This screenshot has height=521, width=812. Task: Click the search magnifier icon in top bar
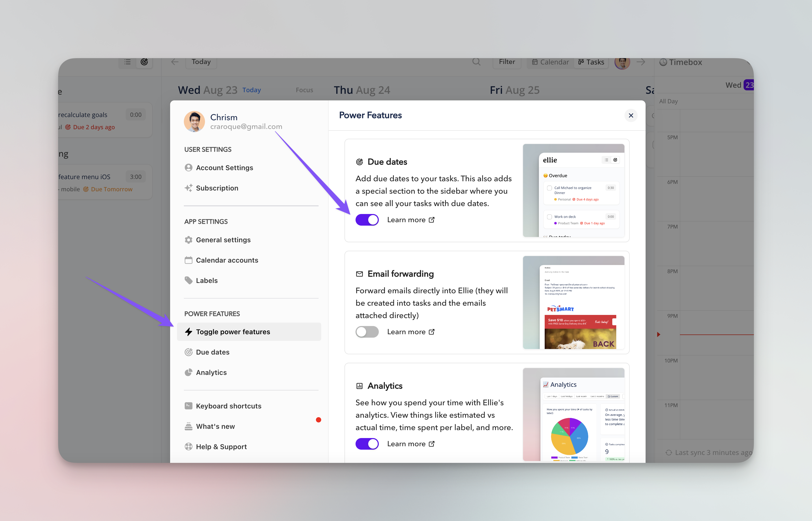[x=476, y=62]
